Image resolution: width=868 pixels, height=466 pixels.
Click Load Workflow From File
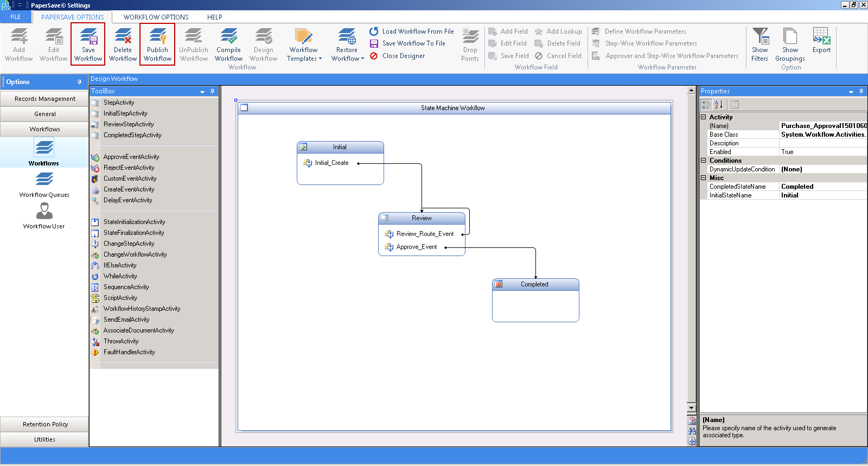[x=412, y=31]
